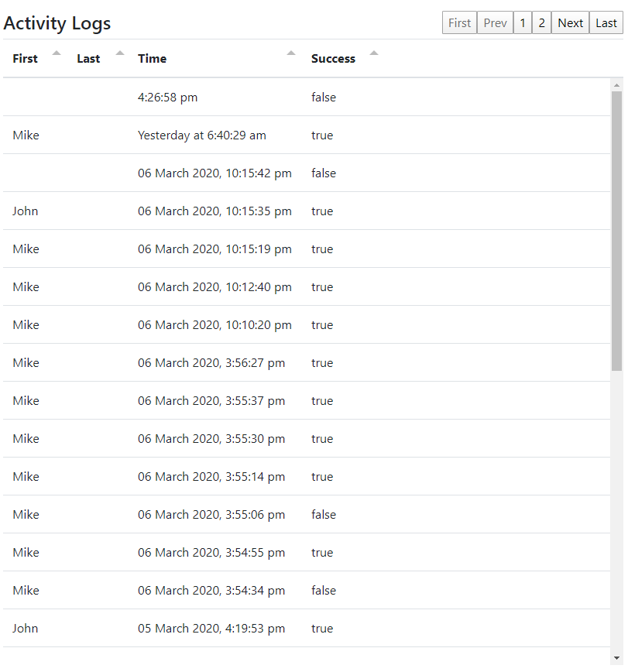Select the Activity Logs heading
The image size is (628, 672).
57,23
